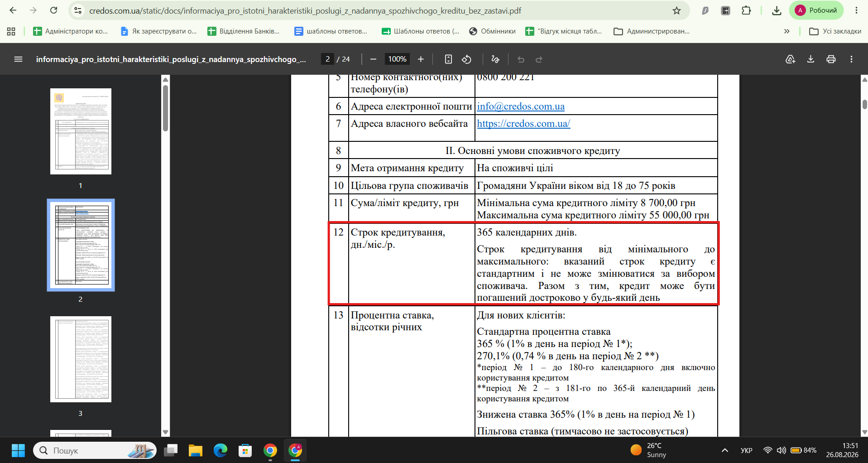This screenshot has height=463, width=868.
Task: Open the Extensions puzzle icon
Action: pyautogui.click(x=746, y=10)
